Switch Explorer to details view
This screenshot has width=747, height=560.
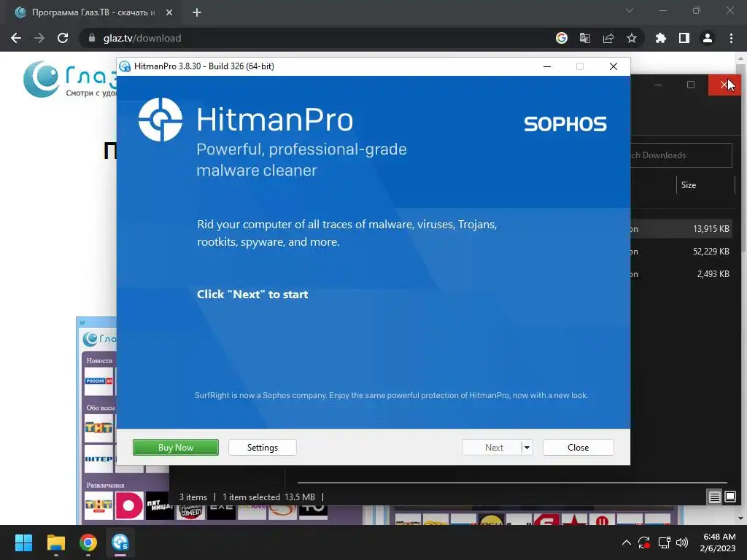point(715,497)
